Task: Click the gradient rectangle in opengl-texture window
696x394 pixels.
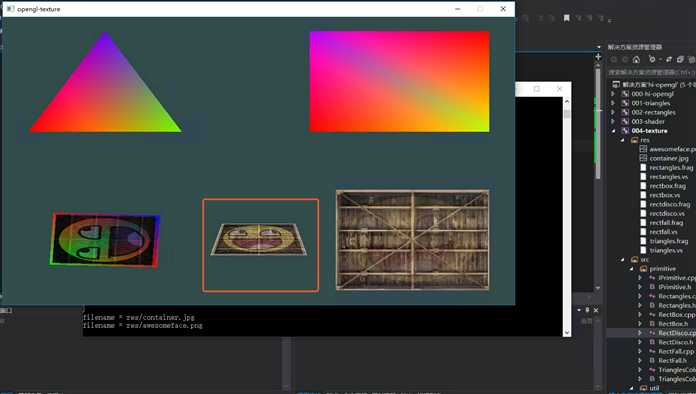Action: (x=399, y=82)
